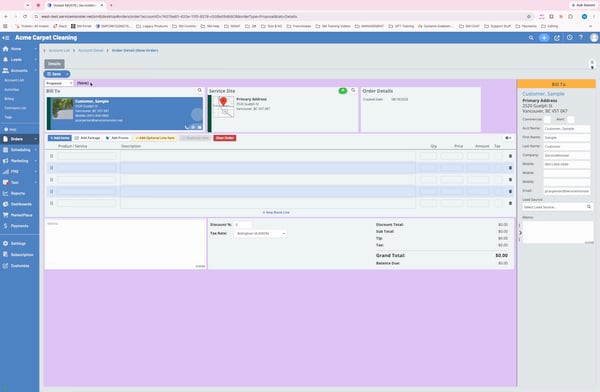Viewport: 600px width, 392px height.
Task: Go to Account List breadcrumb
Action: pyautogui.click(x=59, y=51)
